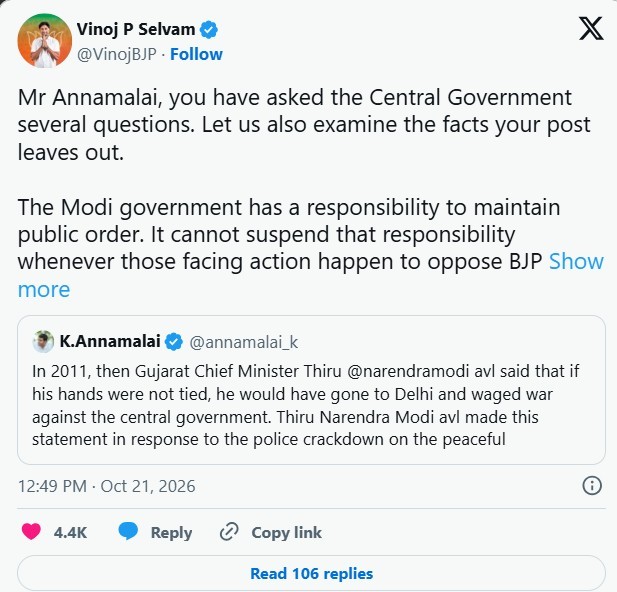Viewport: 617px width, 592px height.
Task: Open the Vinoj P Selvam display name
Action: coord(136,30)
